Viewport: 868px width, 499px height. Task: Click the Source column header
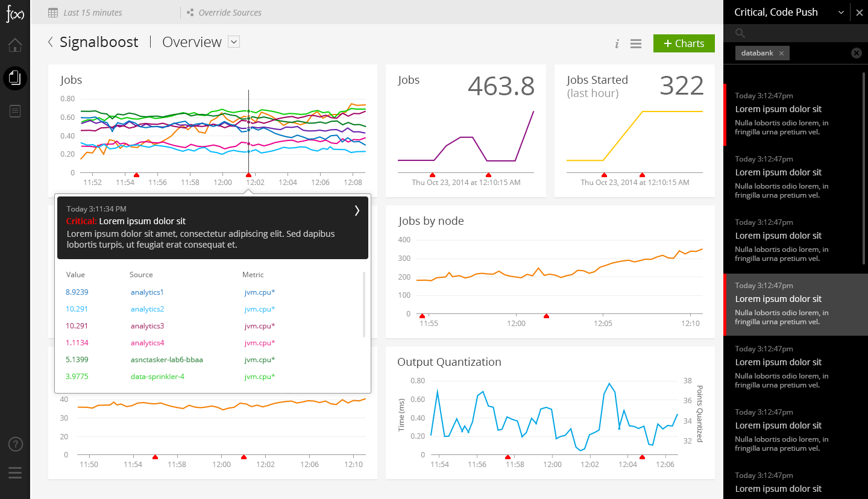[x=141, y=275]
